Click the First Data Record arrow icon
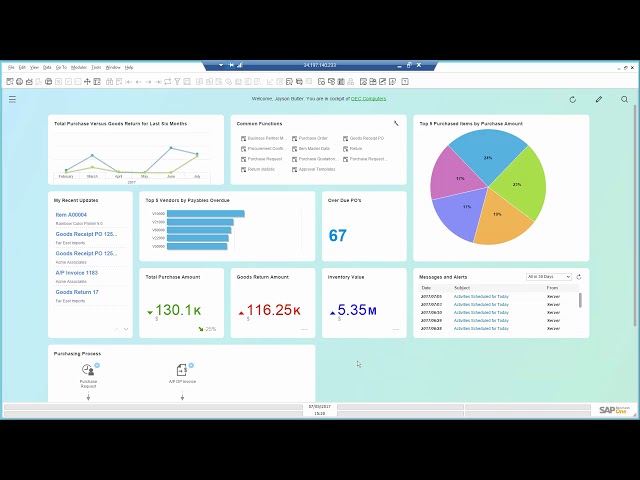 point(129,82)
